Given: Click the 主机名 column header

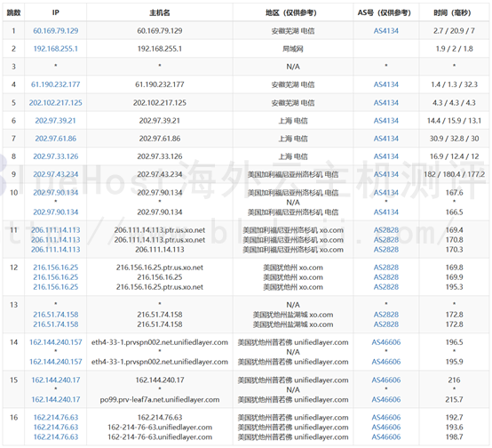Looking at the screenshot, I should pos(159,12).
